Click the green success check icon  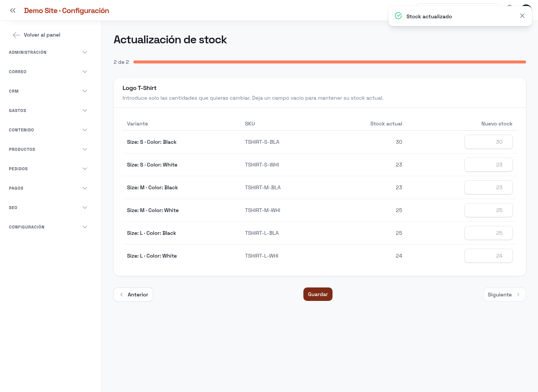pos(398,16)
